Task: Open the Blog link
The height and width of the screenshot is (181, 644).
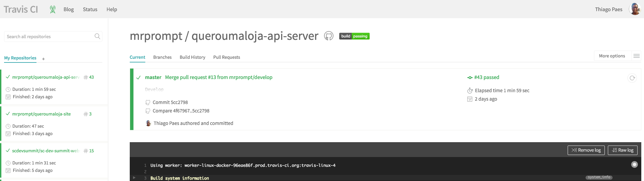Action: [x=69, y=9]
